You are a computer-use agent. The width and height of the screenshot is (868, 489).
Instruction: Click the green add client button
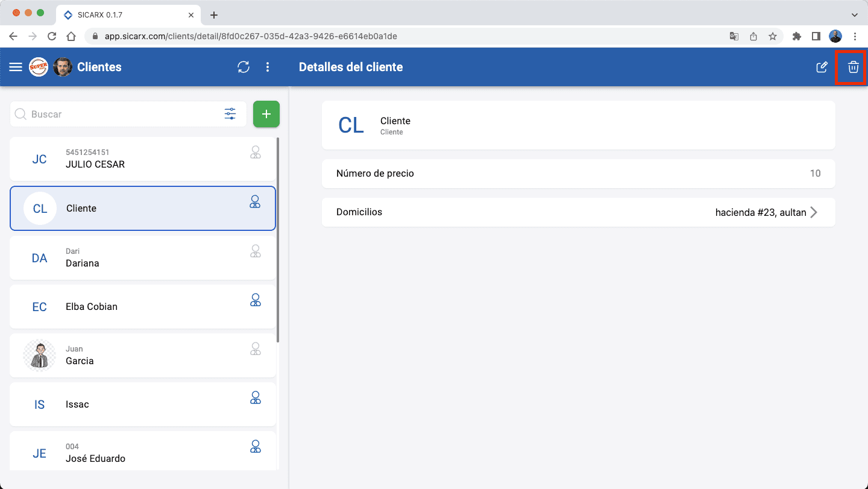266,114
